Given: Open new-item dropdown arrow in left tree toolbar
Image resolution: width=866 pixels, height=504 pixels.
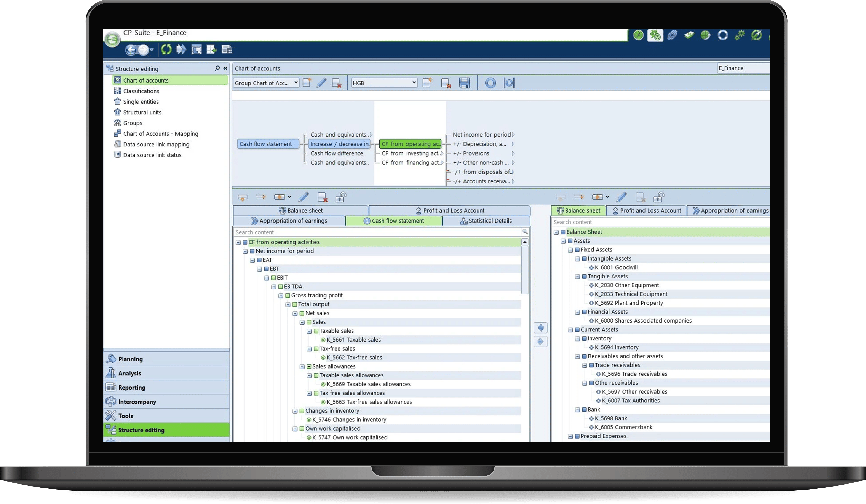Looking at the screenshot, I should click(289, 197).
